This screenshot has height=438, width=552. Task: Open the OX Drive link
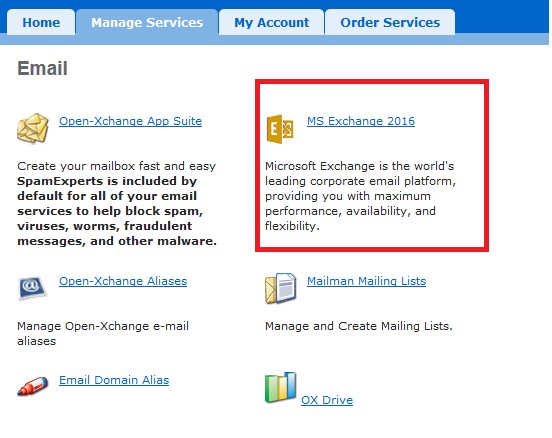tap(327, 400)
